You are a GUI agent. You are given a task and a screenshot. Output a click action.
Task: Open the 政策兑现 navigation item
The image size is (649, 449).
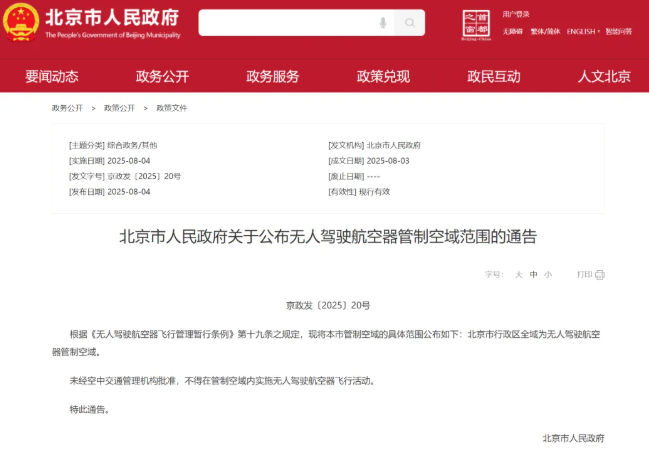click(383, 76)
